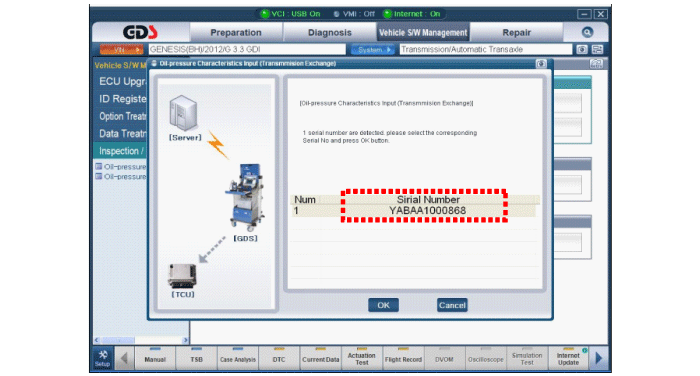Click the Sirial Number column header

(x=428, y=200)
